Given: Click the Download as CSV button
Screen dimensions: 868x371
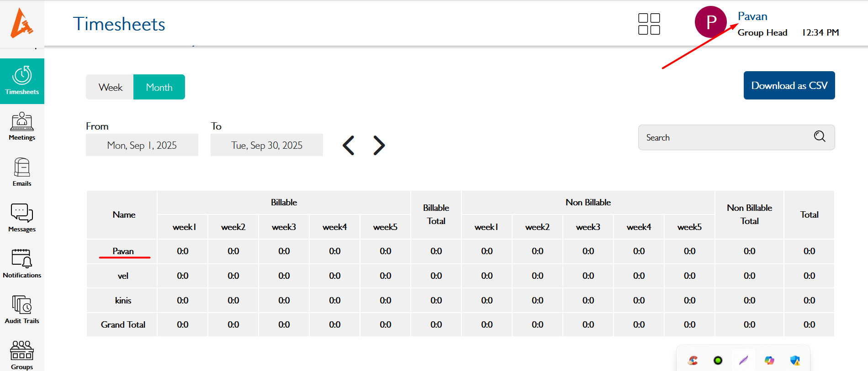Looking at the screenshot, I should tap(789, 85).
